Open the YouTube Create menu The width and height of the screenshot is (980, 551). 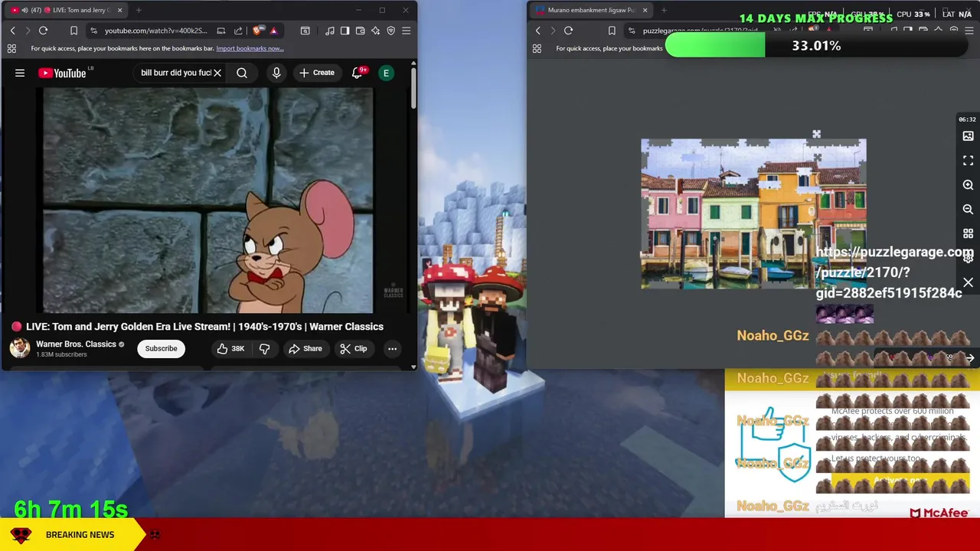[317, 73]
